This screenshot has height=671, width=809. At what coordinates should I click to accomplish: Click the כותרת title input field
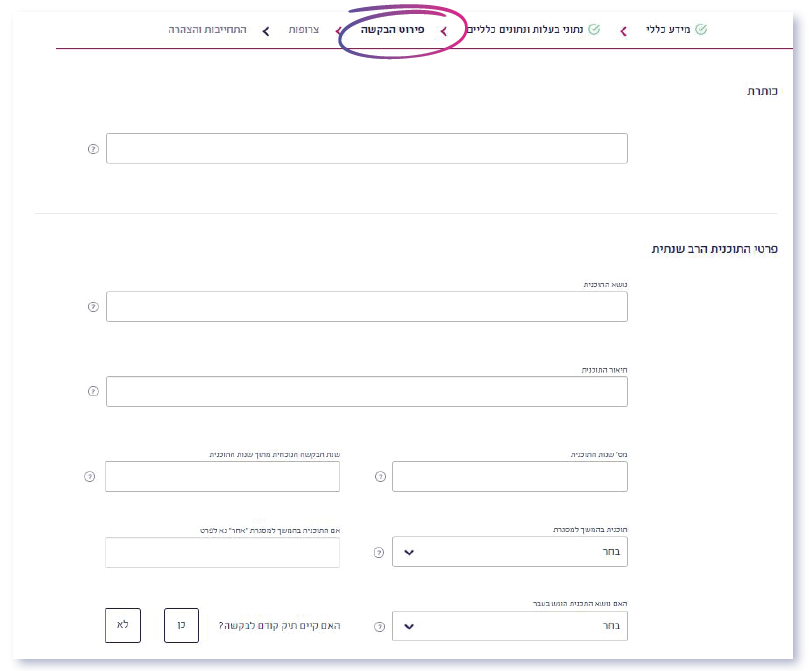pos(366,149)
